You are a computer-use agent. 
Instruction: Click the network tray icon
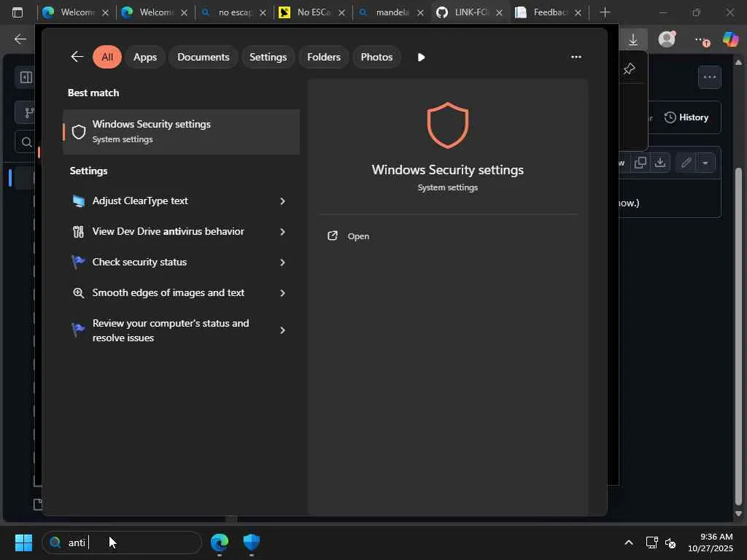point(651,542)
